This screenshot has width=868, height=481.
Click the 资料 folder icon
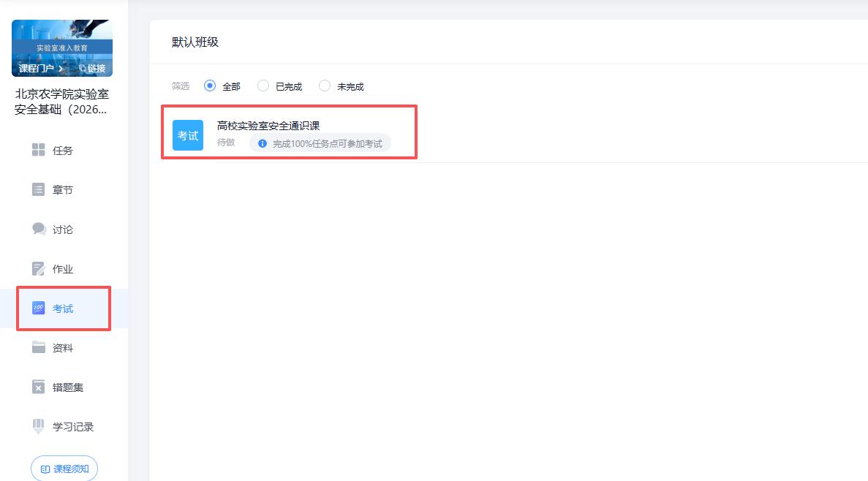click(x=38, y=348)
